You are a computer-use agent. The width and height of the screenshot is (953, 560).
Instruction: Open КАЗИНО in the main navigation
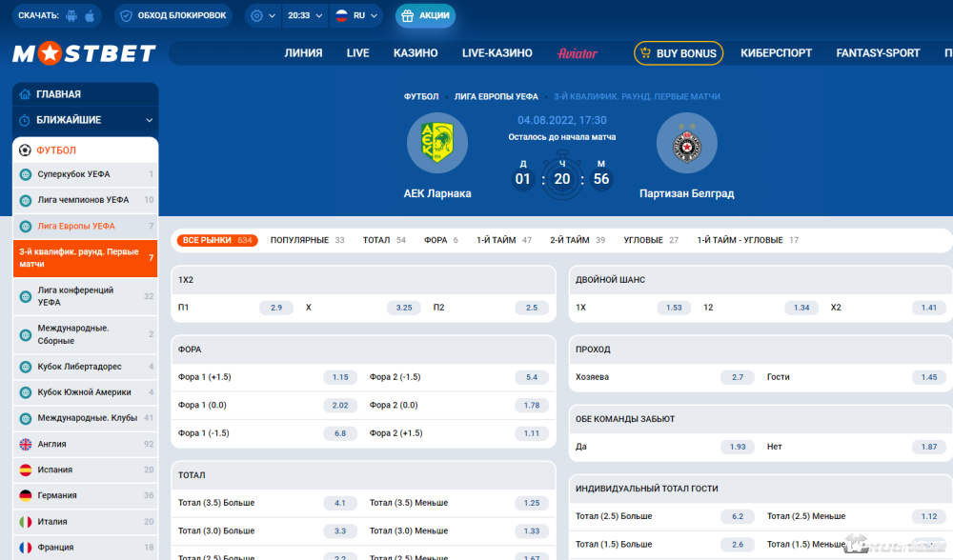click(x=416, y=53)
